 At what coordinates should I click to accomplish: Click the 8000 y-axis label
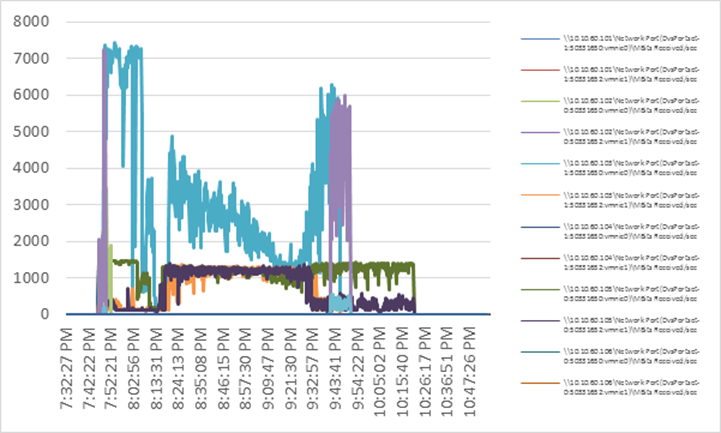[31, 22]
